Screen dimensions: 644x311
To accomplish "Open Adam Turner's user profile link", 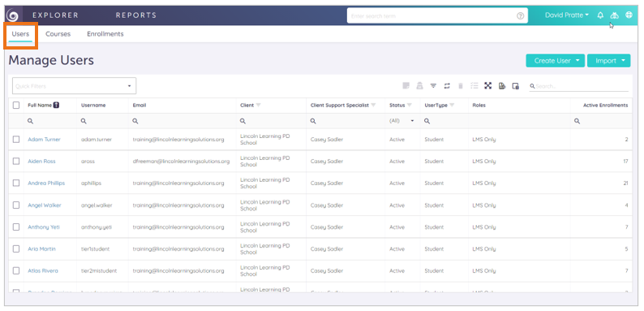I will [44, 140].
